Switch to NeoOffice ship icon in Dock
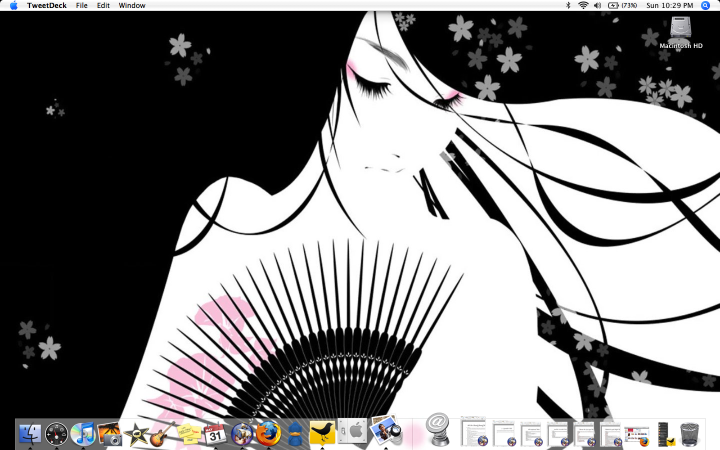The width and height of the screenshot is (720, 450). point(242,434)
